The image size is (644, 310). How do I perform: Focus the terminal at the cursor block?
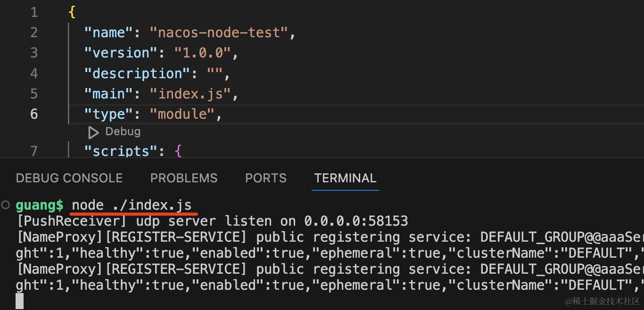[19, 301]
